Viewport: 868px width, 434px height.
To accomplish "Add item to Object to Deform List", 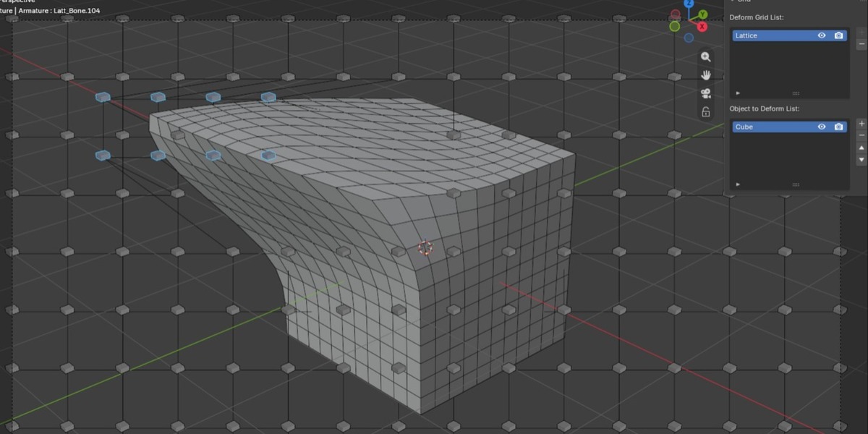I will pos(861,124).
